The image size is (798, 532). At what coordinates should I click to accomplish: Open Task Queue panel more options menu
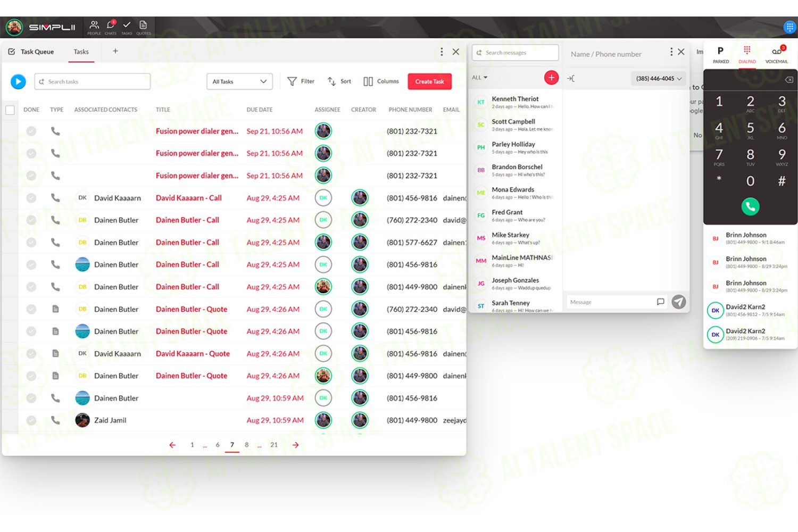442,52
